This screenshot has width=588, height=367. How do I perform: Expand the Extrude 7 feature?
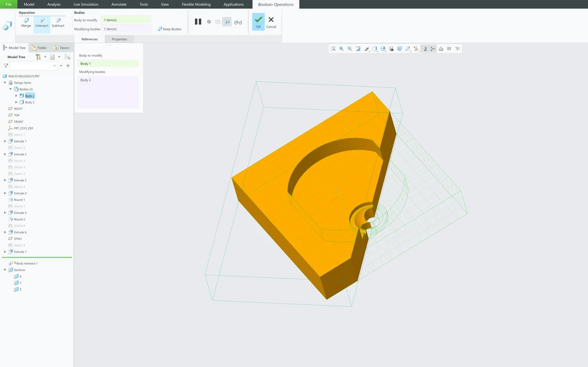pos(5,252)
